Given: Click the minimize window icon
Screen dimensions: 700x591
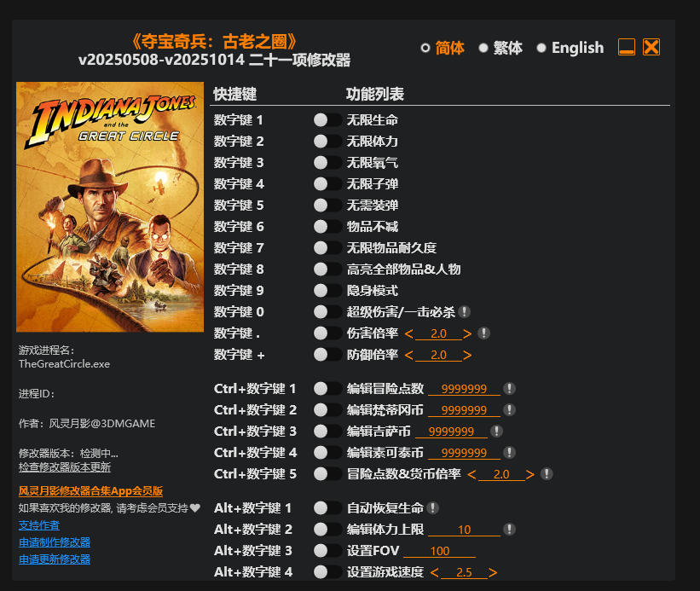Looking at the screenshot, I should pyautogui.click(x=627, y=47).
